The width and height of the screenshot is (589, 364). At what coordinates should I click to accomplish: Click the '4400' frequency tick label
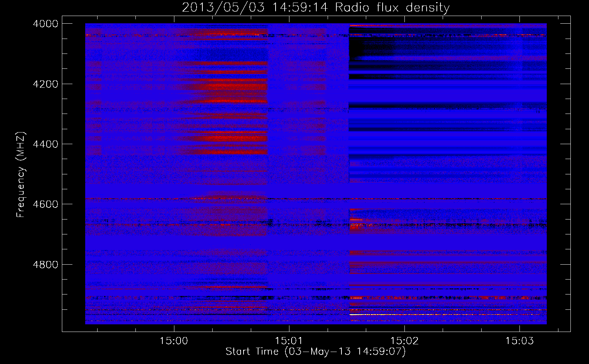pos(46,144)
